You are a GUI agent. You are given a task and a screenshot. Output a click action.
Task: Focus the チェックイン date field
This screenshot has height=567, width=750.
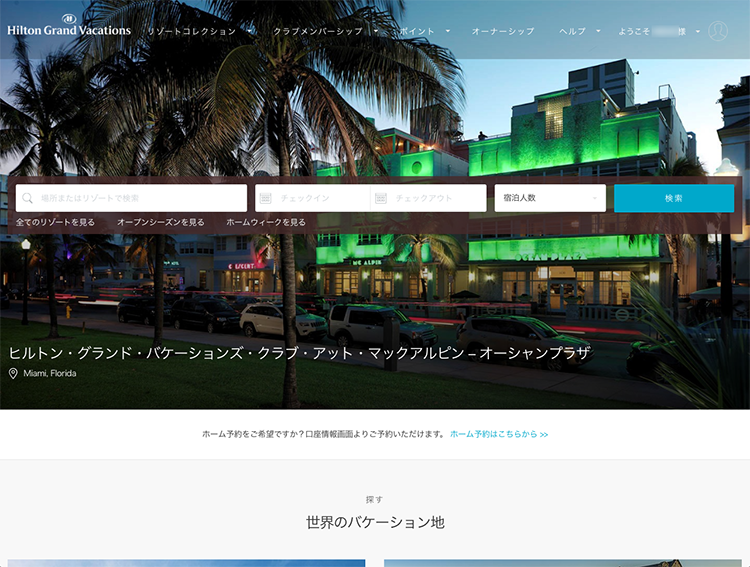point(313,198)
